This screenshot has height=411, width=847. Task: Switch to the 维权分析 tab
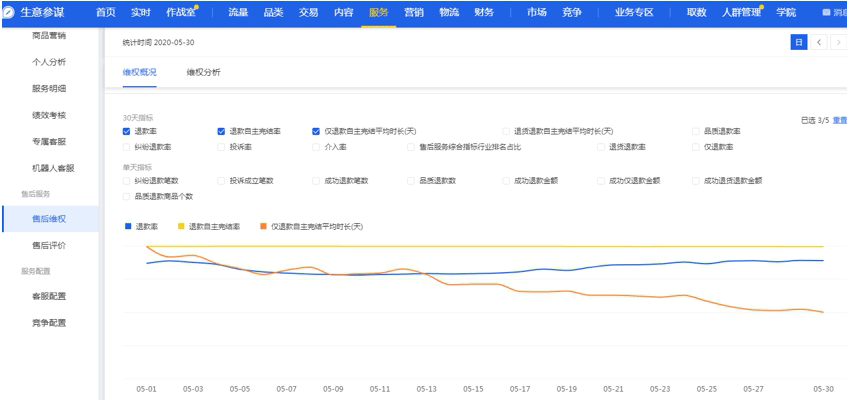(203, 73)
